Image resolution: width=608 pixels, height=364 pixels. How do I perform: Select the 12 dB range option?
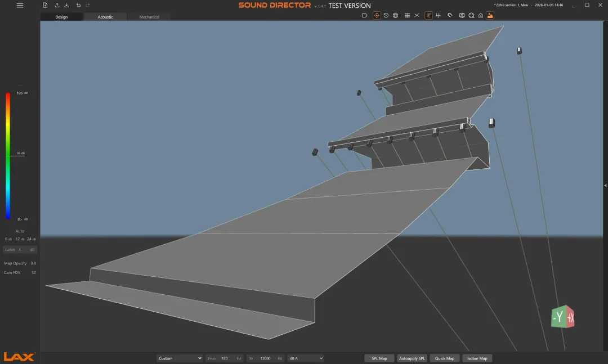coord(20,239)
